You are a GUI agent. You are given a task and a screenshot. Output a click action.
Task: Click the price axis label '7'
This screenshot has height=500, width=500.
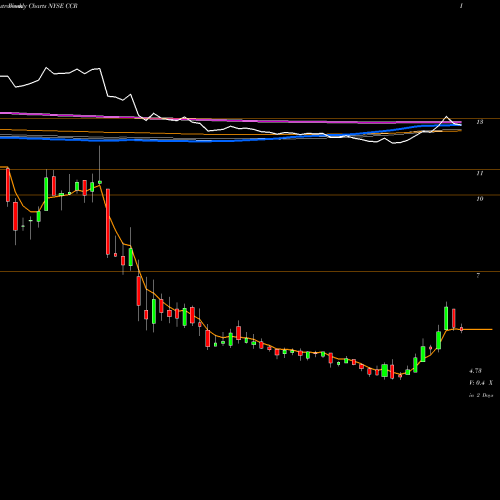[x=478, y=275]
